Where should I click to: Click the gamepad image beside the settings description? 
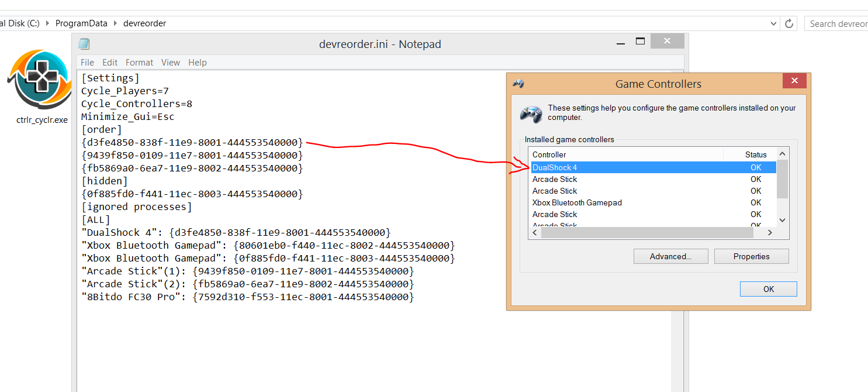point(531,114)
